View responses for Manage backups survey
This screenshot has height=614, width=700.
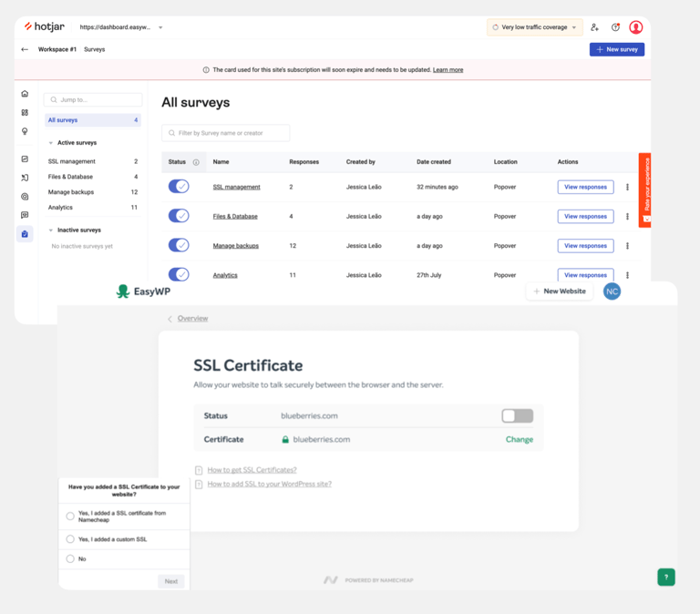585,246
